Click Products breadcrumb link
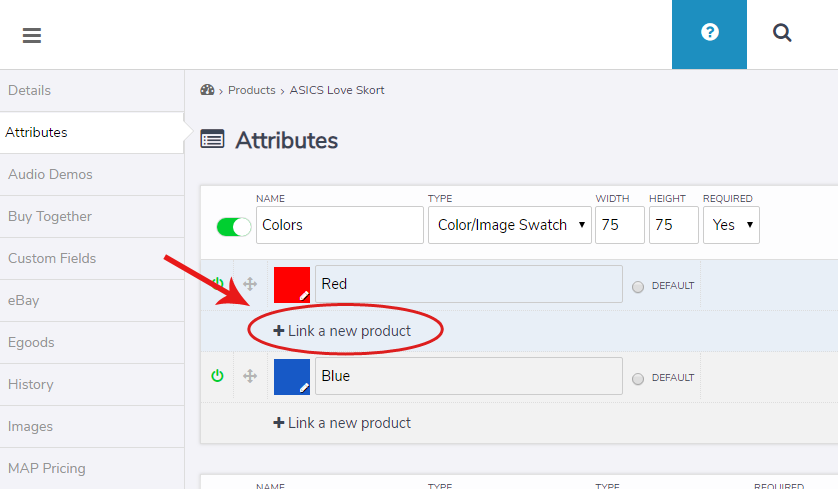This screenshot has height=489, width=838. coord(252,90)
